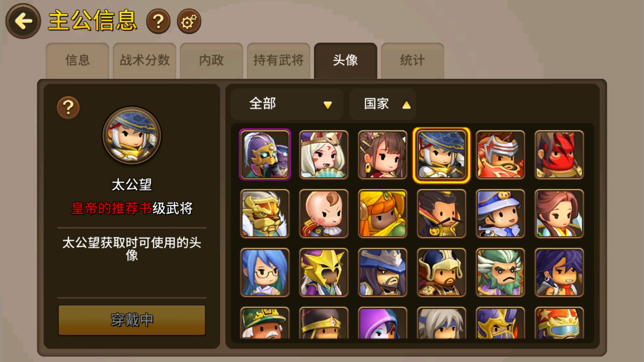This screenshot has width=644, height=362.
Task: Open the 统计 tab
Action: pyautogui.click(x=413, y=60)
